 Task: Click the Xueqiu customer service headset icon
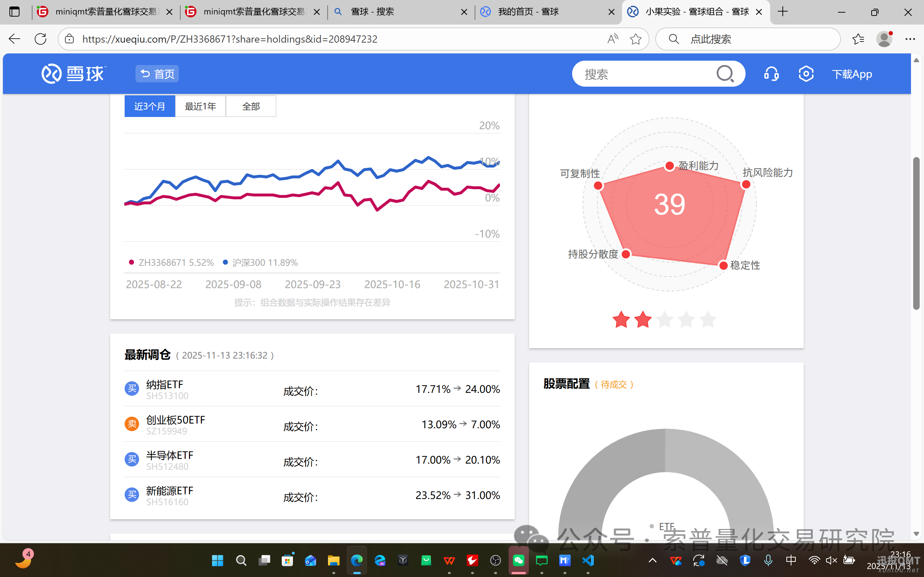(771, 74)
